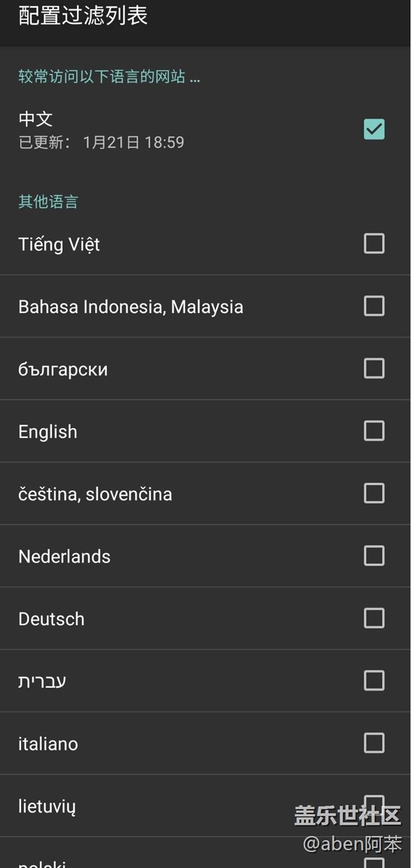Tap the English row label
Image resolution: width=411 pixels, height=868 pixels.
[x=47, y=431]
